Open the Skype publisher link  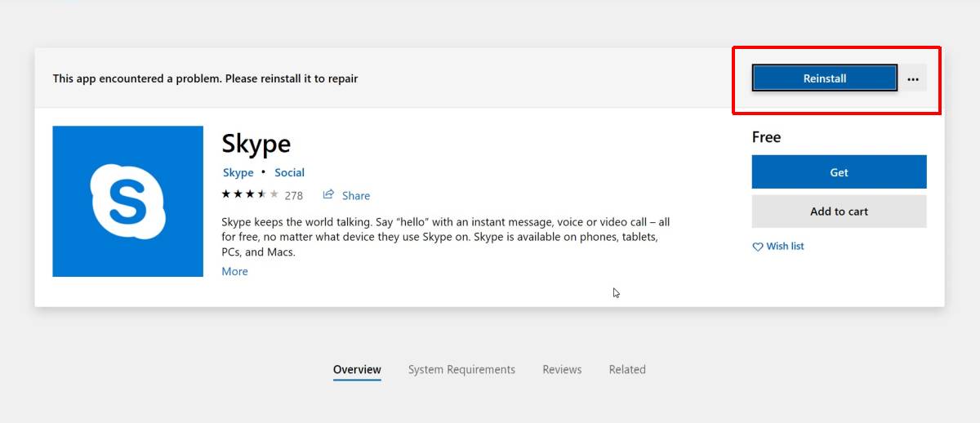(x=238, y=172)
